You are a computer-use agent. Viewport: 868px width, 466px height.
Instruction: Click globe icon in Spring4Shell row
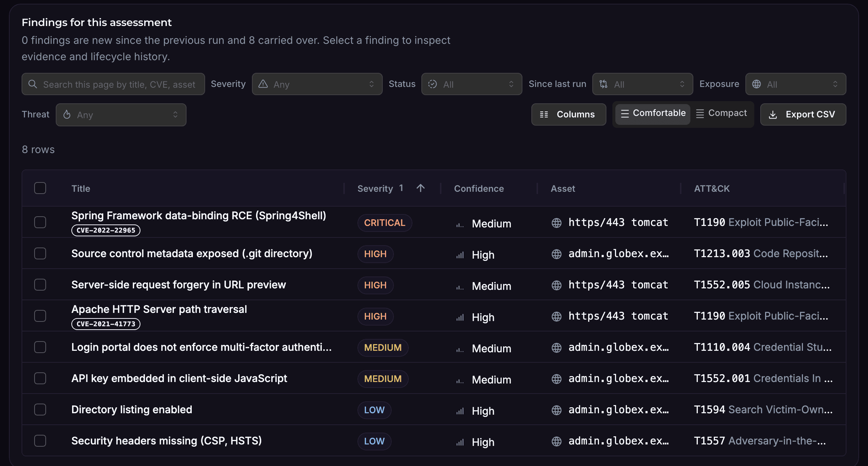point(557,223)
